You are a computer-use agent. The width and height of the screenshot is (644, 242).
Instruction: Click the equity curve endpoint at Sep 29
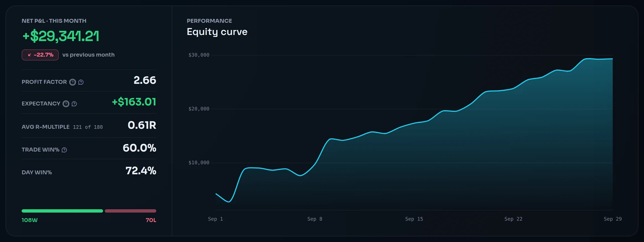point(612,59)
